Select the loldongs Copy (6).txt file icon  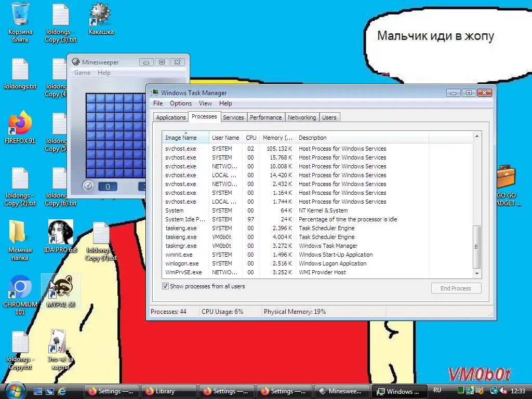tap(60, 187)
